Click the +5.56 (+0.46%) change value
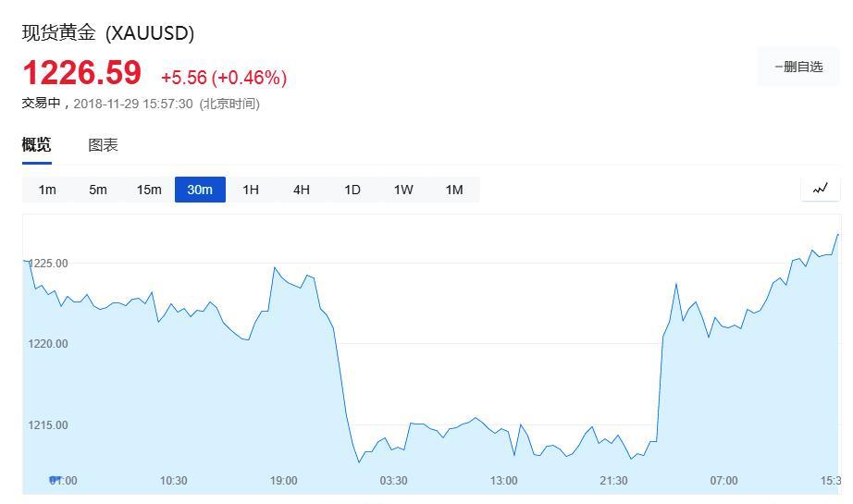This screenshot has height=504, width=853. tap(224, 78)
